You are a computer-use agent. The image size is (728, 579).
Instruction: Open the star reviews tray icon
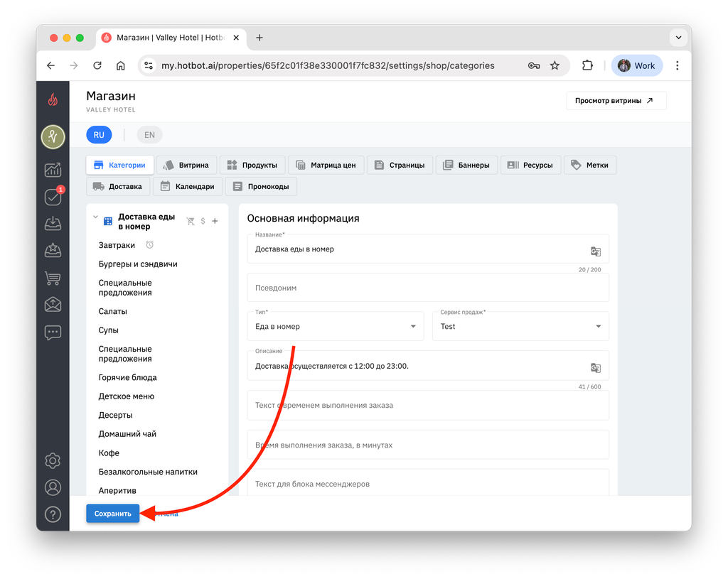tap(53, 251)
